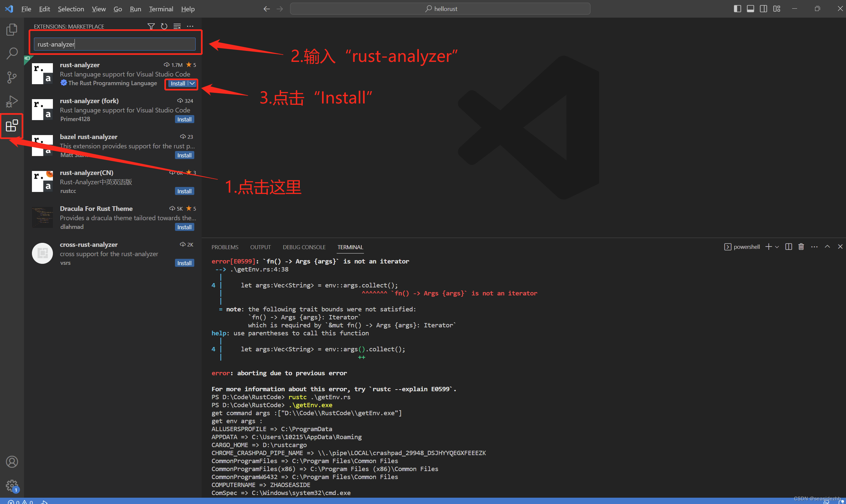Close the terminal panel

click(x=840, y=247)
